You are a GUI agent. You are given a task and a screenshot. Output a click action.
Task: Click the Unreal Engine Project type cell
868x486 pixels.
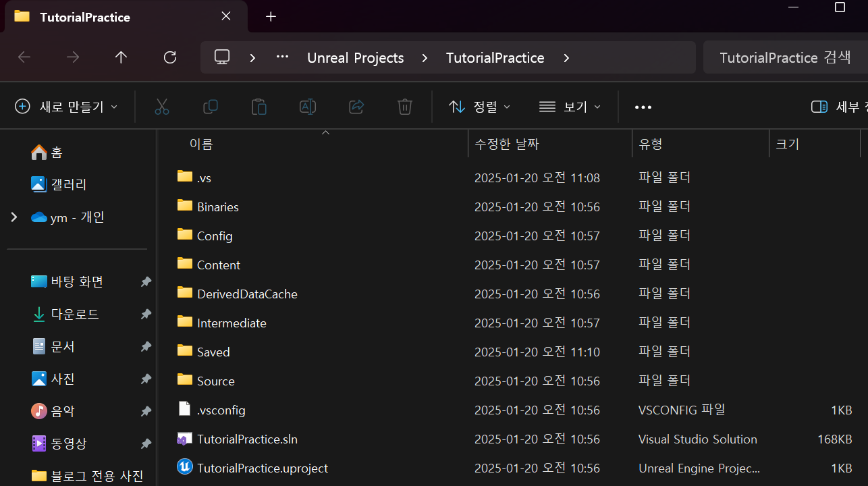click(699, 468)
